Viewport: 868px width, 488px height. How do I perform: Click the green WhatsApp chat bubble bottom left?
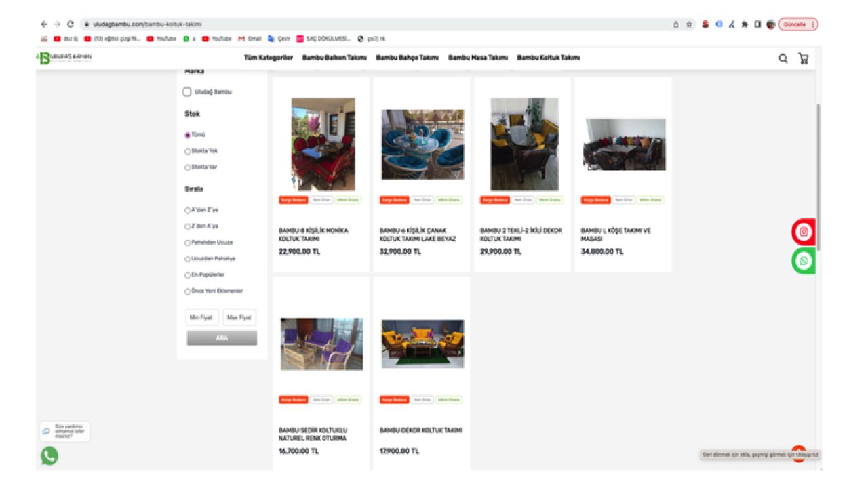point(48,455)
